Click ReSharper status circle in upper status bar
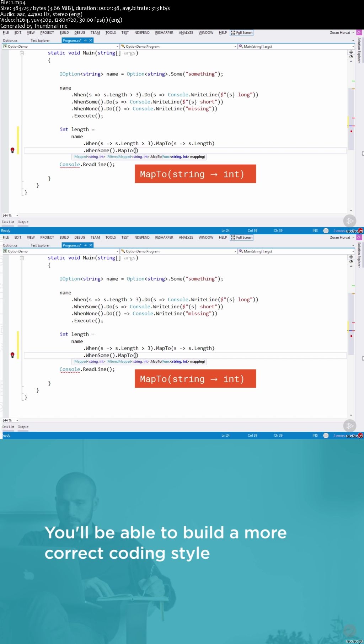The height and width of the screenshot is (644, 364). click(326, 231)
